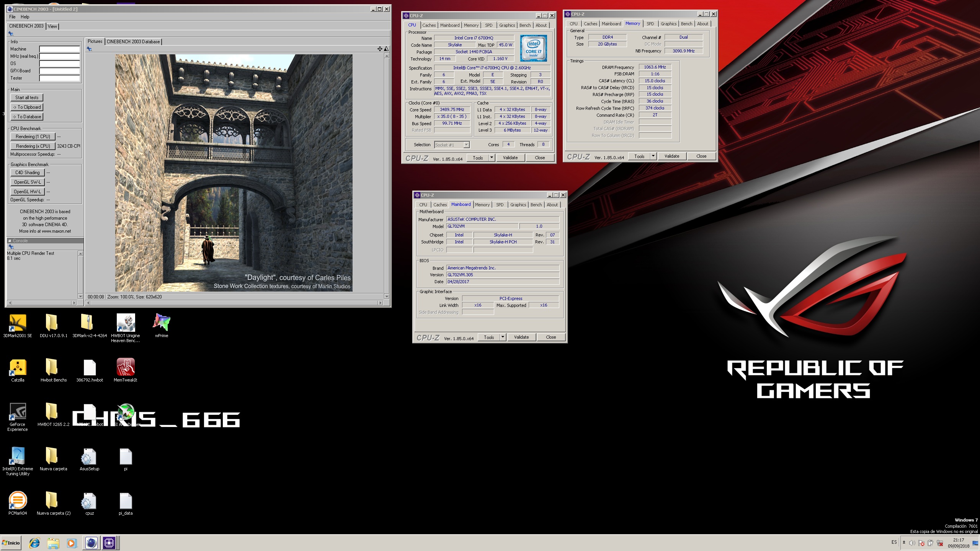Show hidden system tray icons
Screen dimensions: 980x551
click(x=904, y=543)
